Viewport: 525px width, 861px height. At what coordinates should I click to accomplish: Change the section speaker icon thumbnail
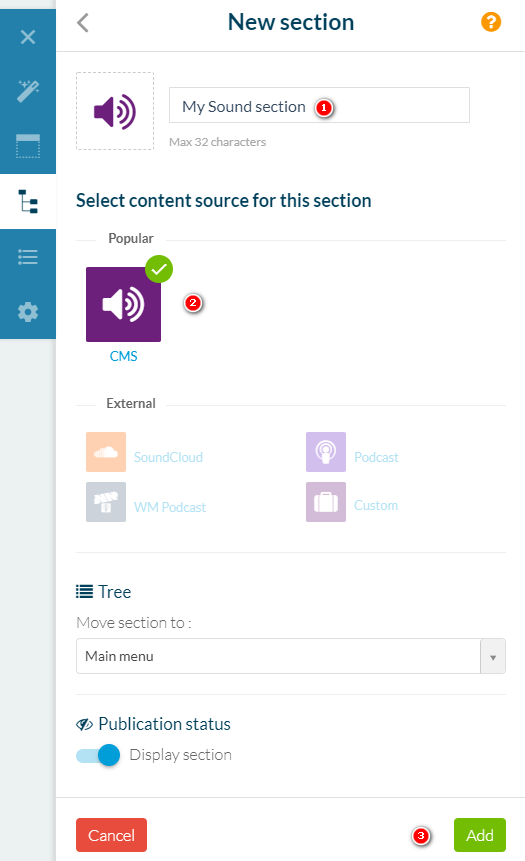[x=115, y=111]
